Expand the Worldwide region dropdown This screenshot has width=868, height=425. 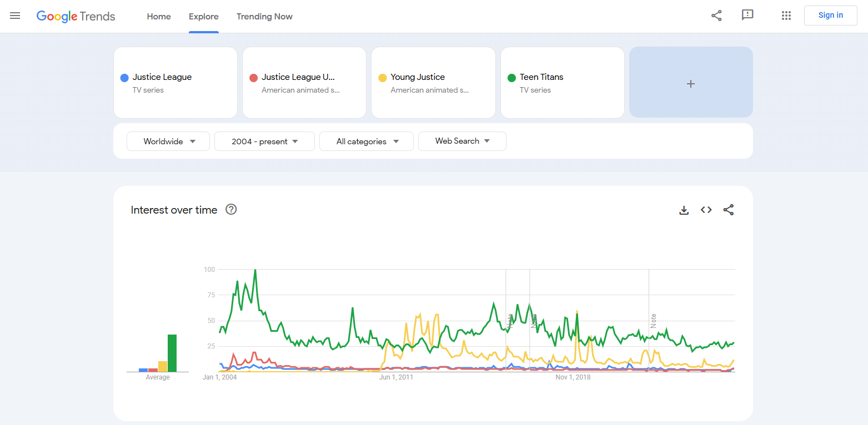pos(168,141)
